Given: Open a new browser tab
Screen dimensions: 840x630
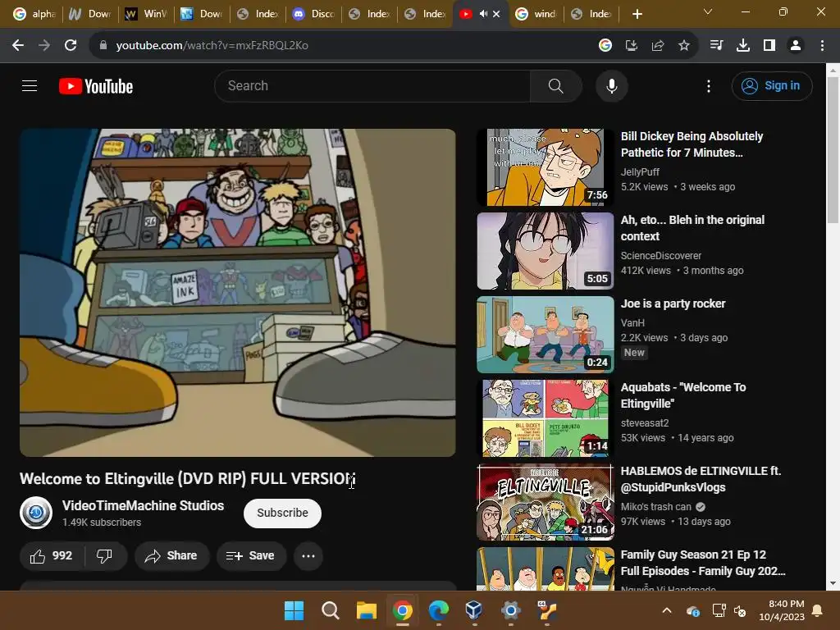Looking at the screenshot, I should coord(637,14).
